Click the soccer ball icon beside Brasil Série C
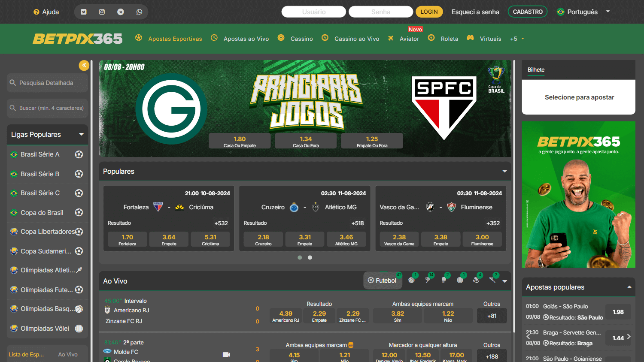 click(79, 193)
